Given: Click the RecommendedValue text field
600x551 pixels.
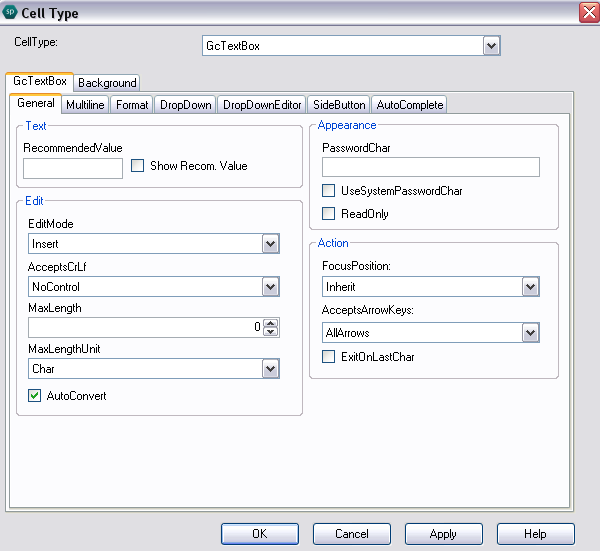Looking at the screenshot, I should [73, 168].
